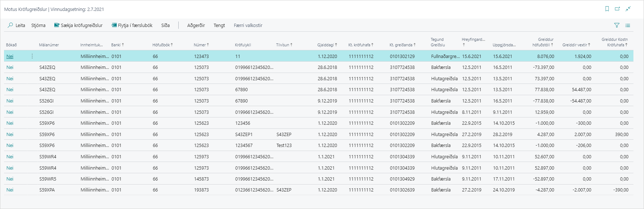Open the Stjórna menu
The width and height of the screenshot is (644, 209).
pos(38,26)
